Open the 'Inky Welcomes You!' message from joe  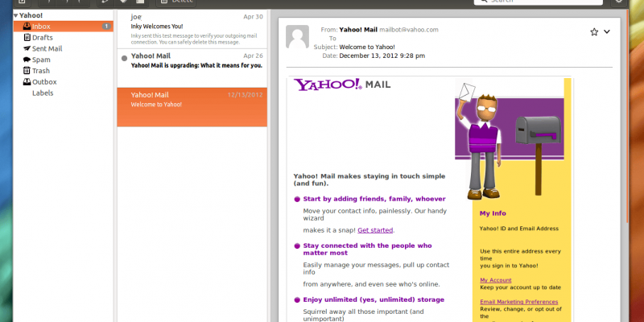pos(192,29)
